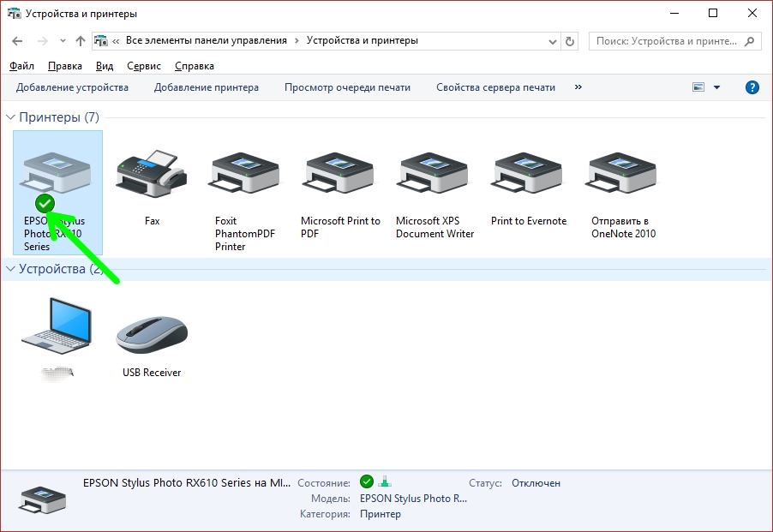Select the Print to Evernote printer icon

tap(528, 172)
